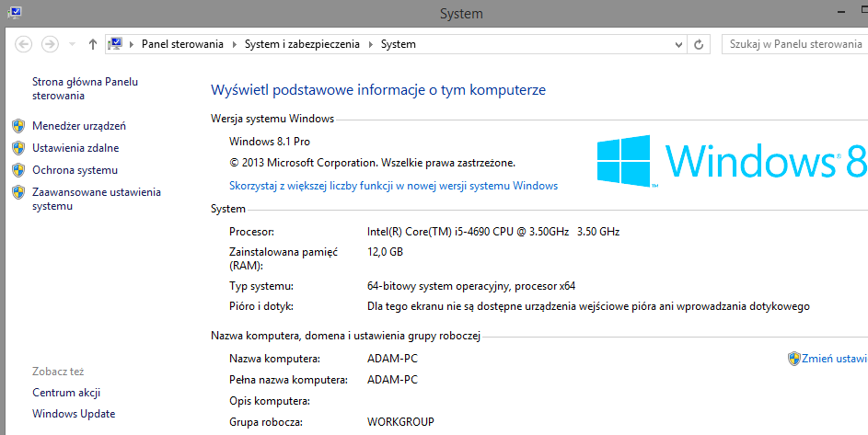Screen dimensions: 868x435
Task: Open Menedżer urządzeń link
Action: [x=79, y=126]
